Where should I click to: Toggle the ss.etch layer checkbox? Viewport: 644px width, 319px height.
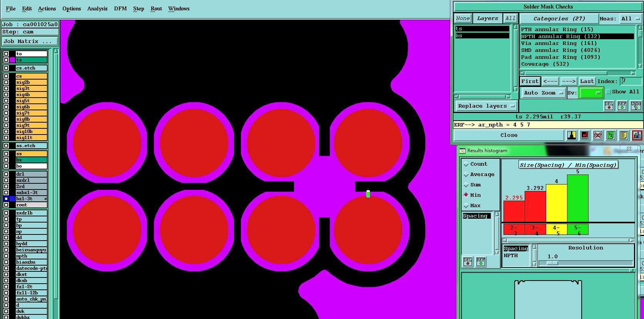point(6,146)
